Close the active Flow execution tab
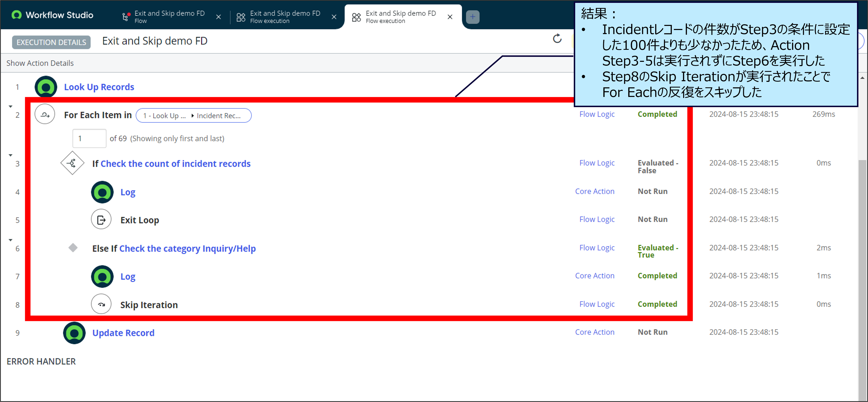Screen dimensions: 868x402 click(450, 17)
